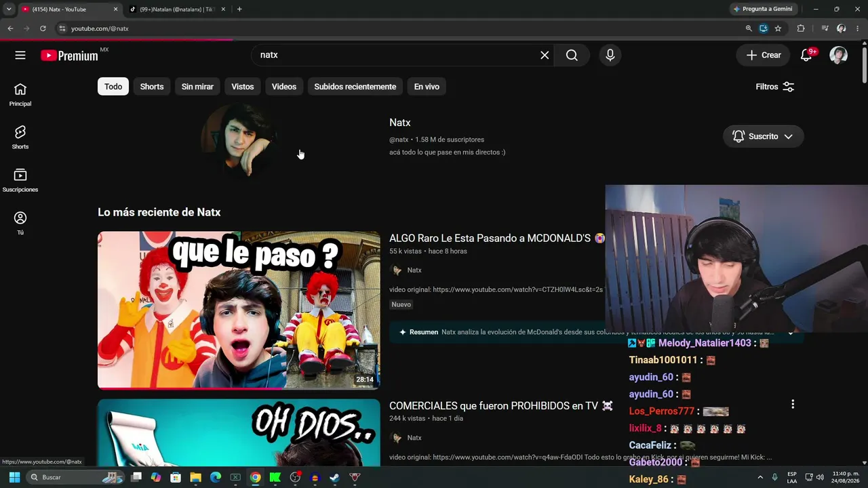The image size is (868, 488).
Task: Select the Sin mirar filter chip
Action: [197, 87]
